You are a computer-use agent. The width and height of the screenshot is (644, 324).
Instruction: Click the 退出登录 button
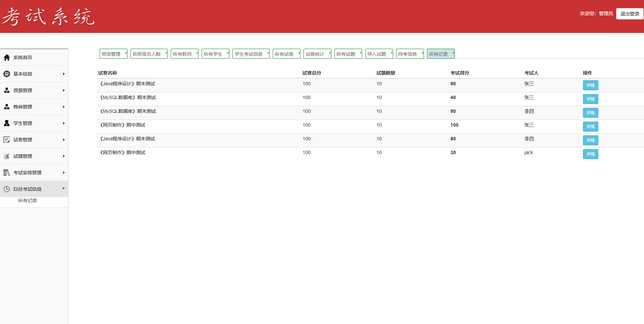pyautogui.click(x=630, y=14)
